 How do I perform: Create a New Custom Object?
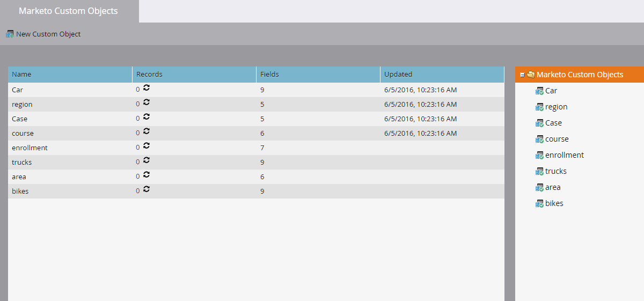[x=43, y=34]
